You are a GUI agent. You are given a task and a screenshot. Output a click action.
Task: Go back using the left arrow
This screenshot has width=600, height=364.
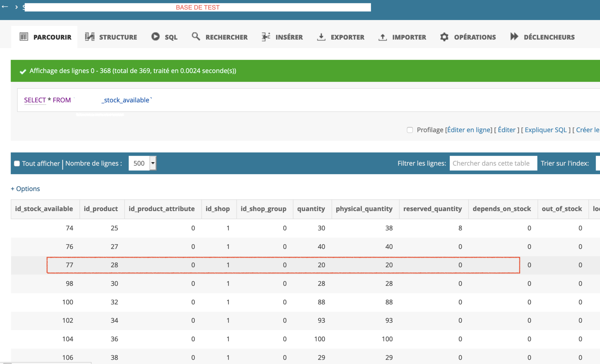coord(5,7)
